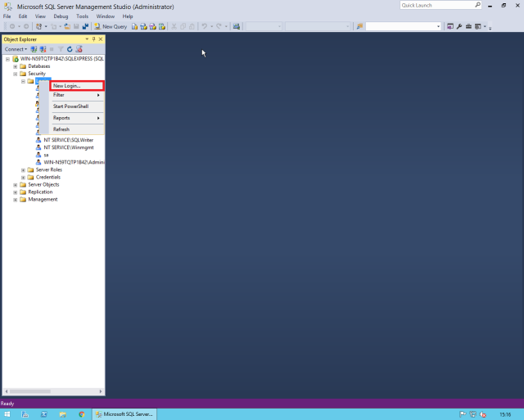Choose Refresh in the context menu
Screen dimensions: 524x420
tap(77, 129)
